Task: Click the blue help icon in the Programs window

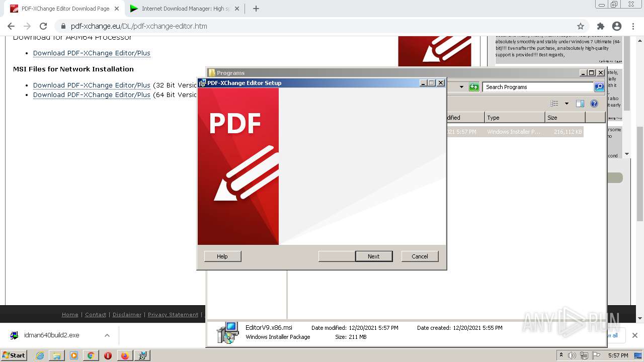Action: (x=594, y=104)
